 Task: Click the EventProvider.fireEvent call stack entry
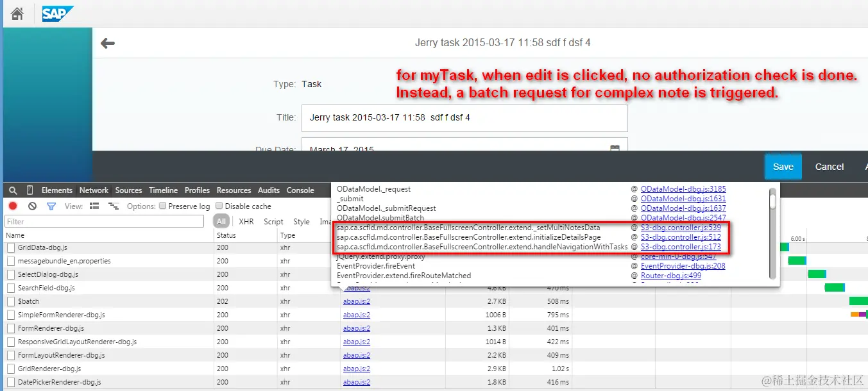coord(376,266)
